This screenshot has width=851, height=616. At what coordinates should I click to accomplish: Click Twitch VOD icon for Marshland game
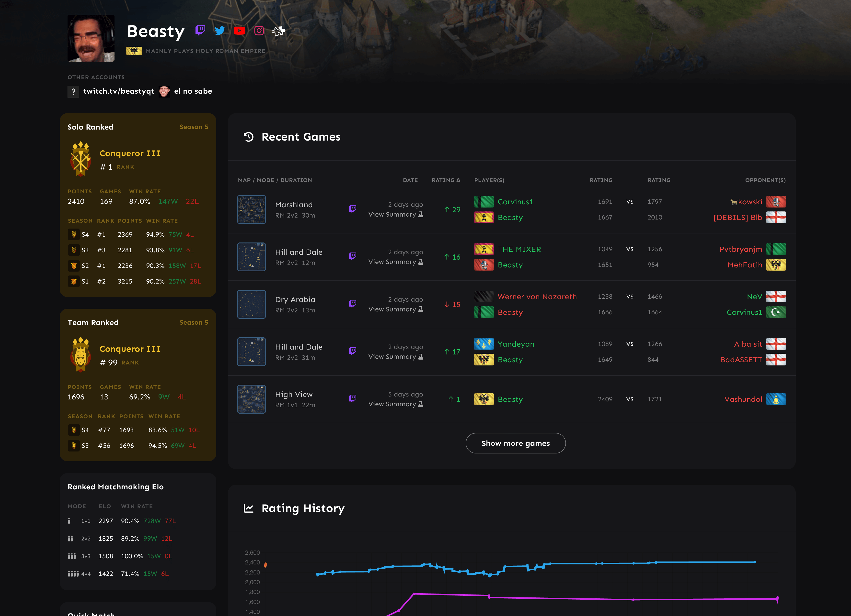352,209
